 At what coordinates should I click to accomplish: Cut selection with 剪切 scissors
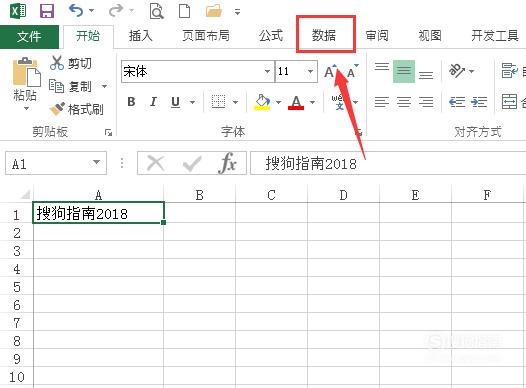pos(70,63)
